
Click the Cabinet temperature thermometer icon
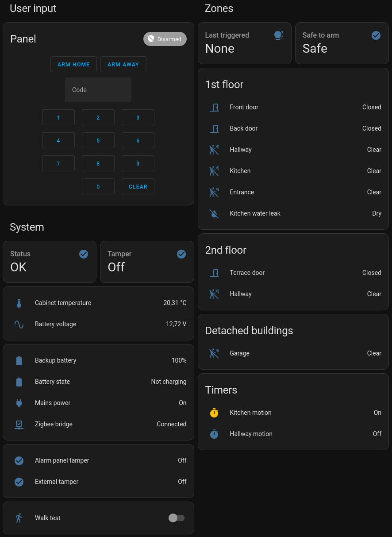pos(19,303)
